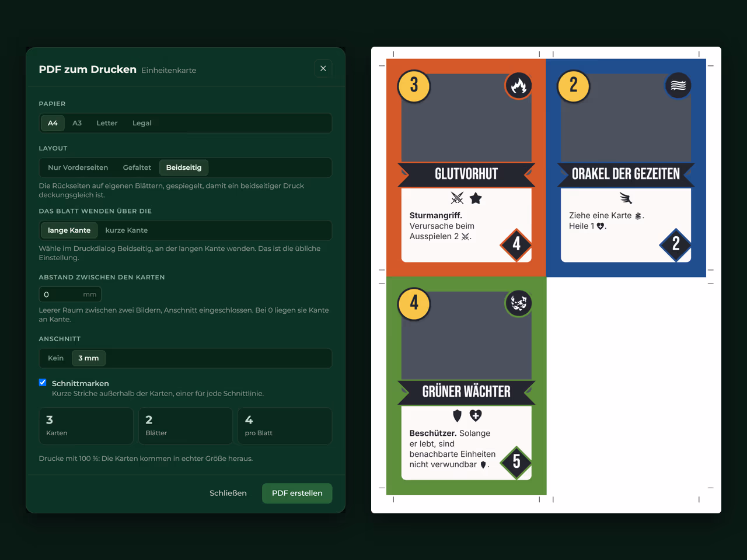Image resolution: width=747 pixels, height=560 pixels.
Task: Click the 3 Karten summary tile
Action: click(86, 426)
